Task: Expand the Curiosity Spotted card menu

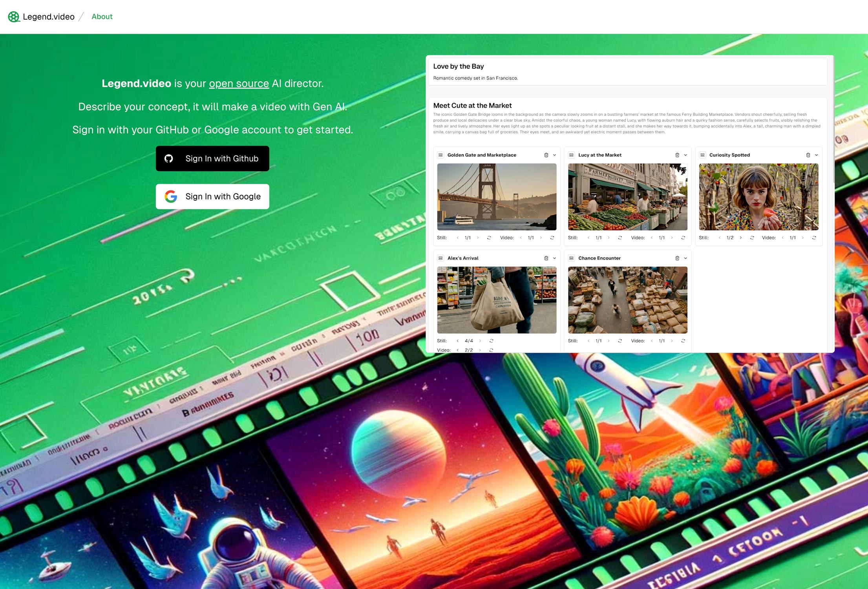Action: tap(817, 155)
